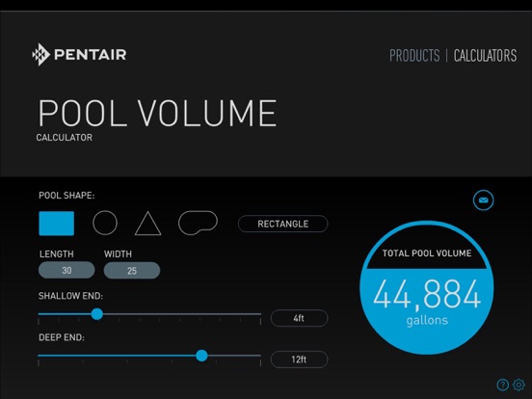Click the Pentair logo
The image size is (532, 399).
coord(79,54)
